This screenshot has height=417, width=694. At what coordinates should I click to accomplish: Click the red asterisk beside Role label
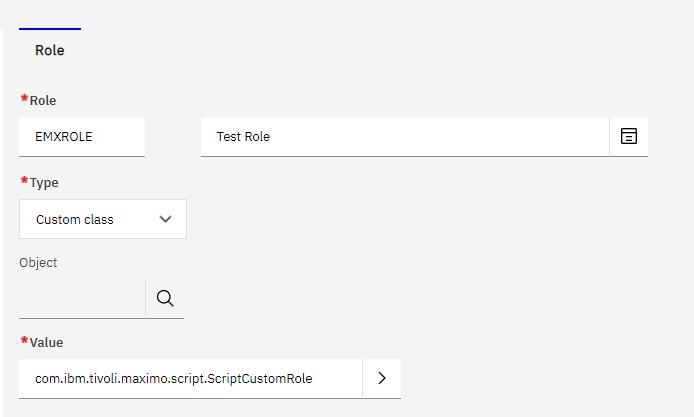pos(24,98)
